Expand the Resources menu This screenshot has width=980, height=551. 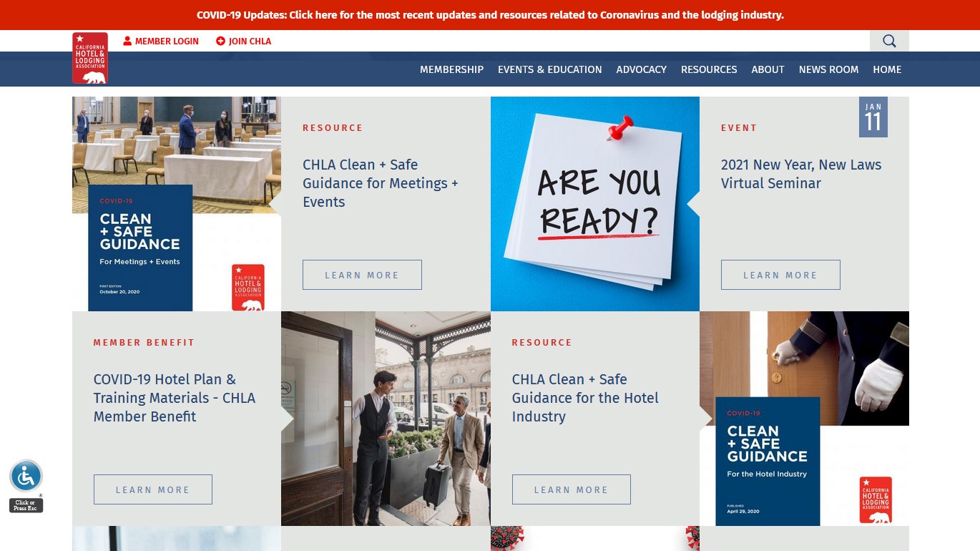point(709,69)
